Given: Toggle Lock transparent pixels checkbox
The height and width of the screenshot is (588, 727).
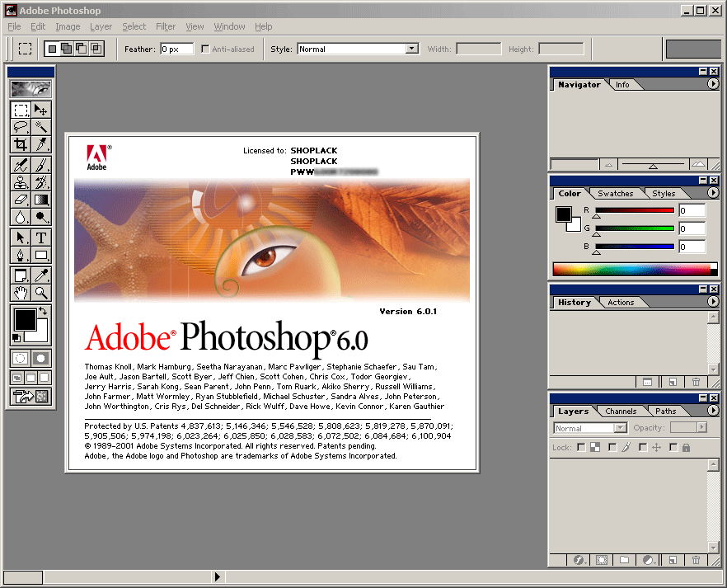Looking at the screenshot, I should (581, 447).
